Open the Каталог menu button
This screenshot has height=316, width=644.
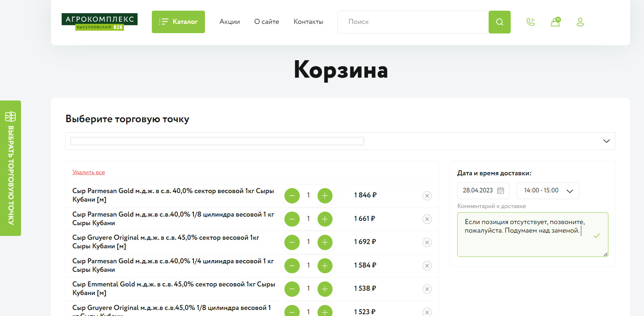pos(178,22)
